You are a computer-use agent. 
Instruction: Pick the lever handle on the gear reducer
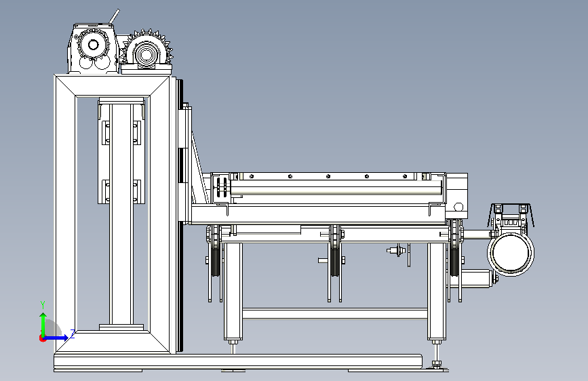pyautogui.click(x=115, y=16)
